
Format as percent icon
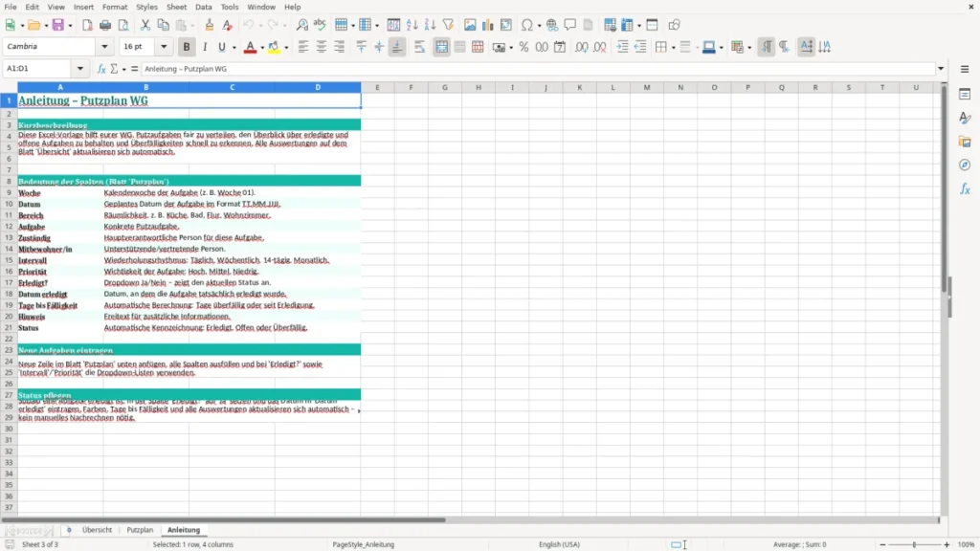click(523, 47)
